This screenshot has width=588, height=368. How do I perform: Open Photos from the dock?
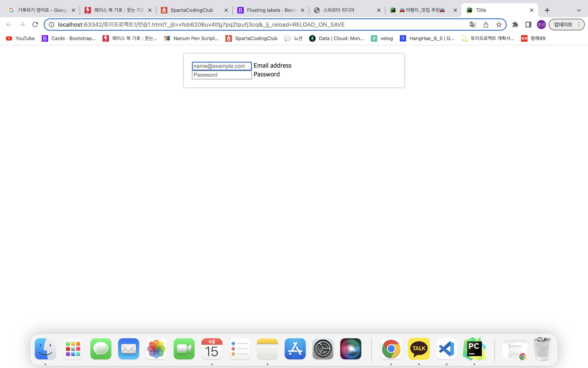[156, 349]
